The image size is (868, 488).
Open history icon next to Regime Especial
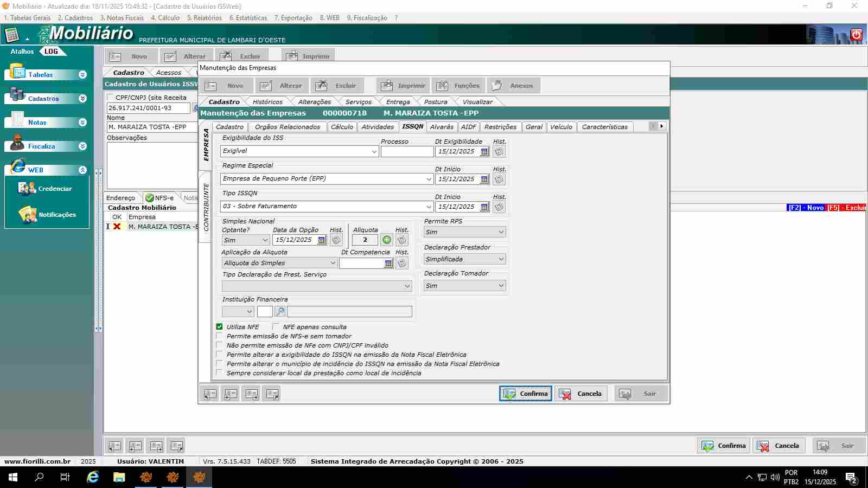[499, 179]
